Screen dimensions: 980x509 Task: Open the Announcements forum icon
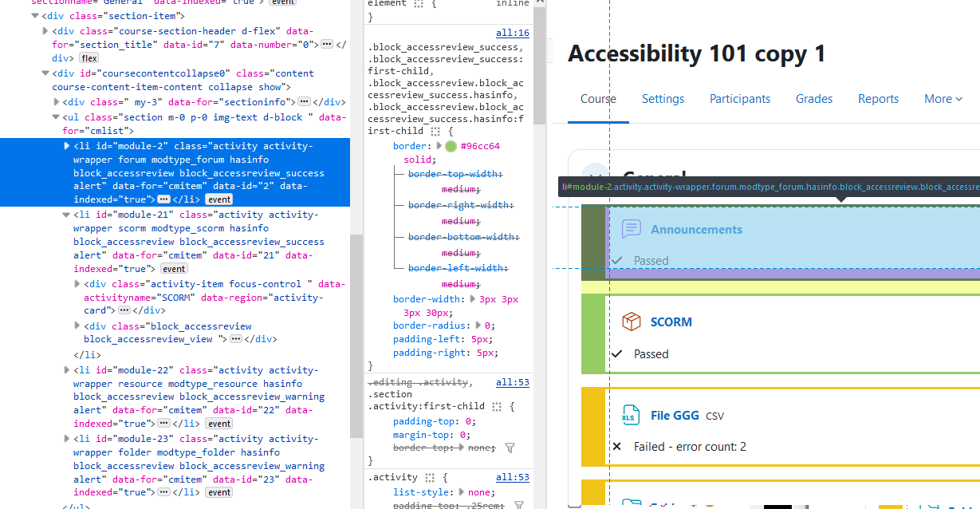coord(632,229)
